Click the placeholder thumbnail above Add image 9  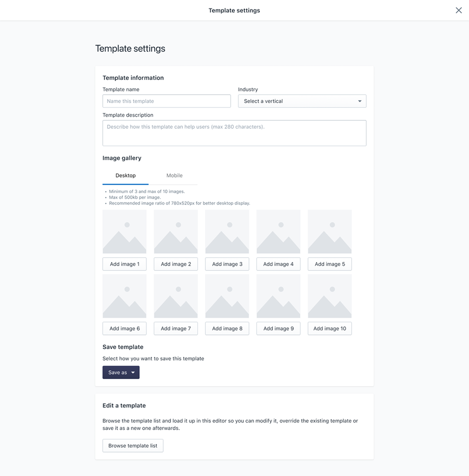click(278, 296)
